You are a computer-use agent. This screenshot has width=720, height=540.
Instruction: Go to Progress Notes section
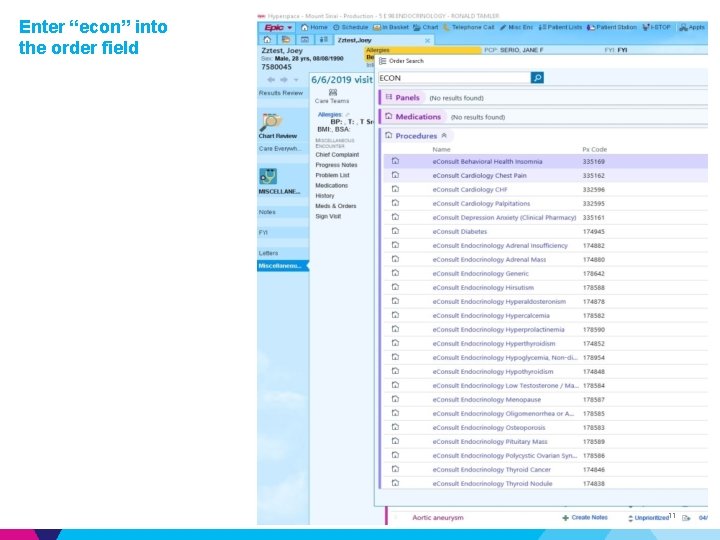pyautogui.click(x=336, y=165)
